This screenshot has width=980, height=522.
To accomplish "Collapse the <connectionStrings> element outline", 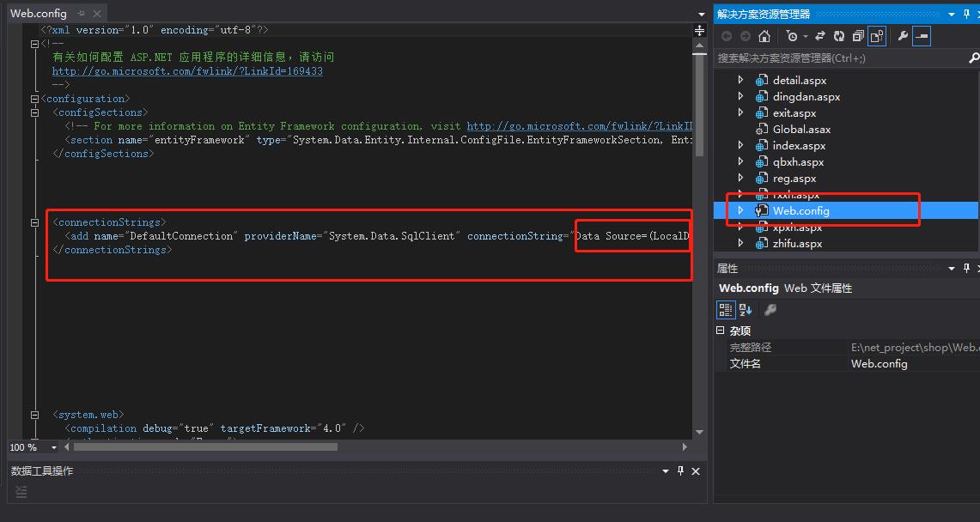I will point(34,222).
